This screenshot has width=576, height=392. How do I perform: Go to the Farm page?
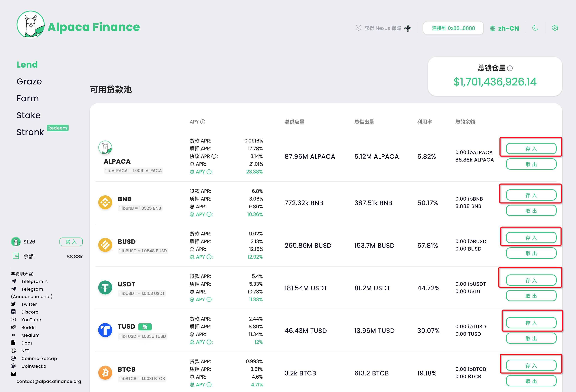tap(28, 98)
